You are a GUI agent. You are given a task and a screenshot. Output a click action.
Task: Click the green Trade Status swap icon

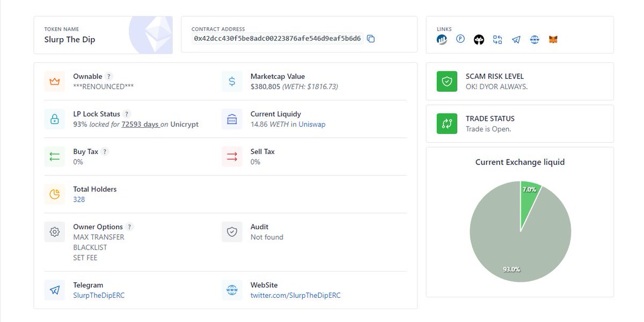click(x=447, y=123)
